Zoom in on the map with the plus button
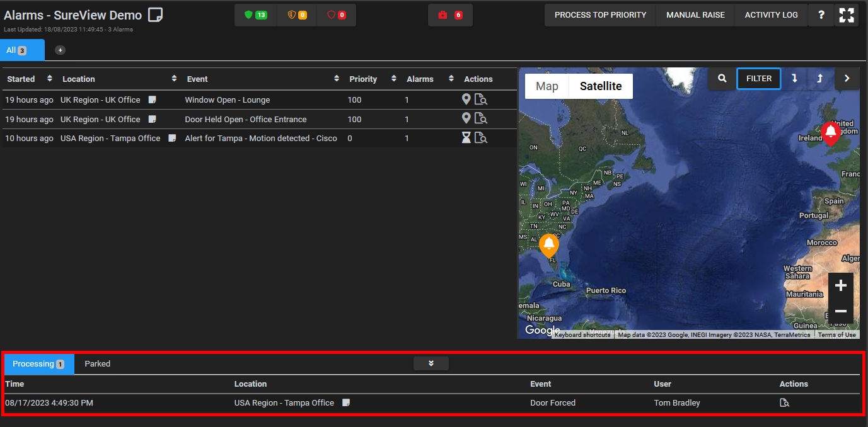 841,285
